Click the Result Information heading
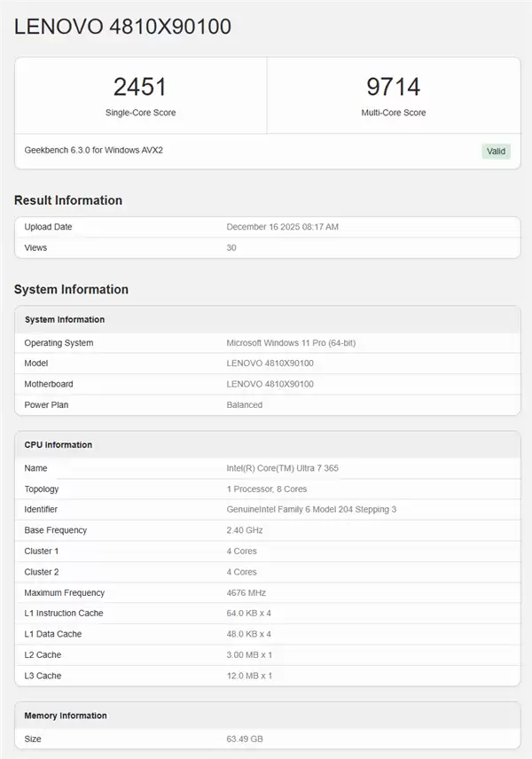532x759 pixels. [x=68, y=200]
